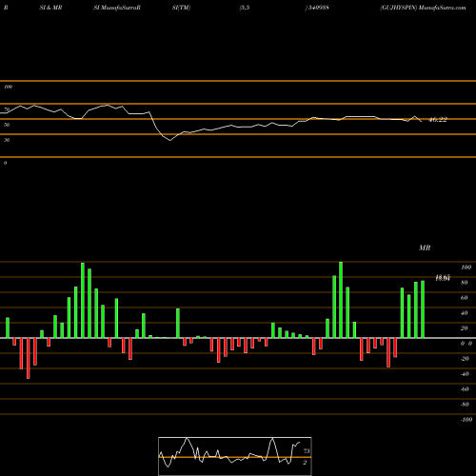Open the mini overview chart thumbnail at bottom
The height and width of the screenshot is (476, 476).
tap(235, 456)
